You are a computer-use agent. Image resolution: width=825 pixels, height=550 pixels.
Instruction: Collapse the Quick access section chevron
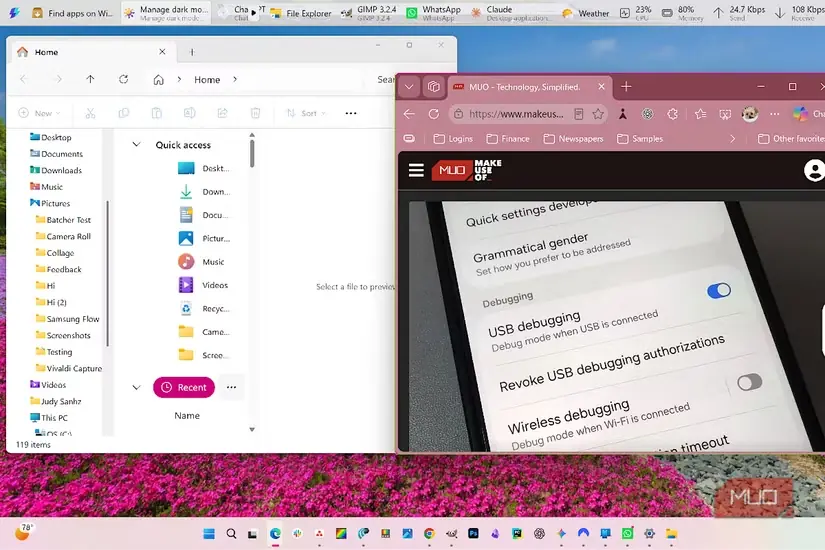pyautogui.click(x=136, y=144)
